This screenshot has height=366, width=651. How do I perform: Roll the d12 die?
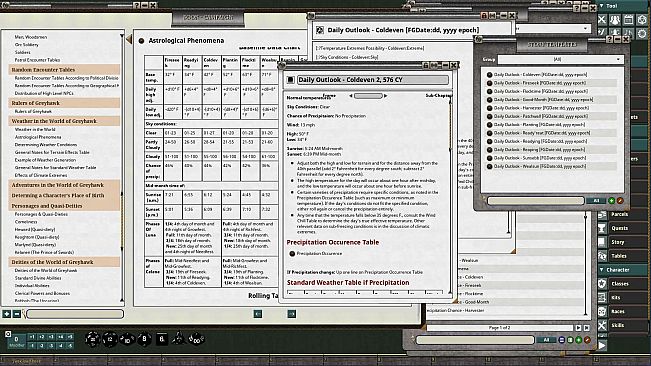point(110,339)
